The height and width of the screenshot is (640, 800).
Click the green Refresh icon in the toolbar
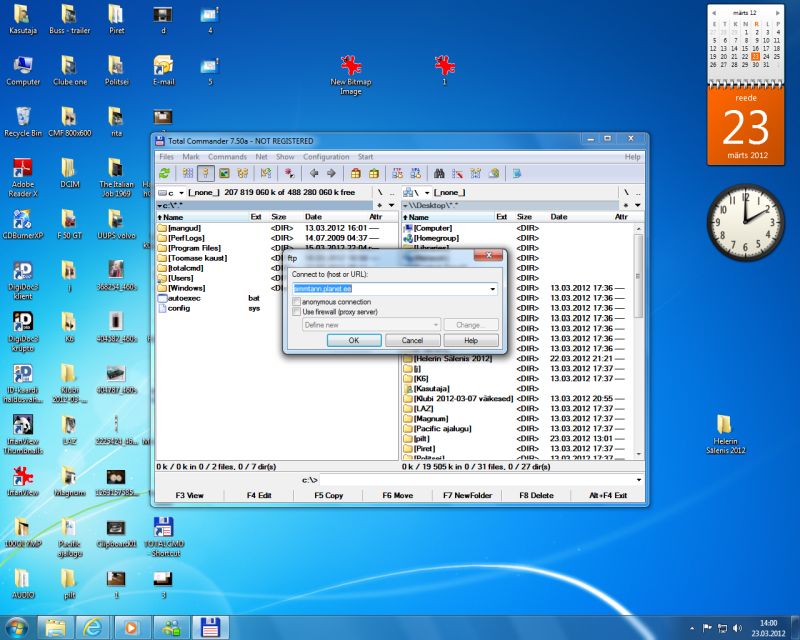coord(165,173)
